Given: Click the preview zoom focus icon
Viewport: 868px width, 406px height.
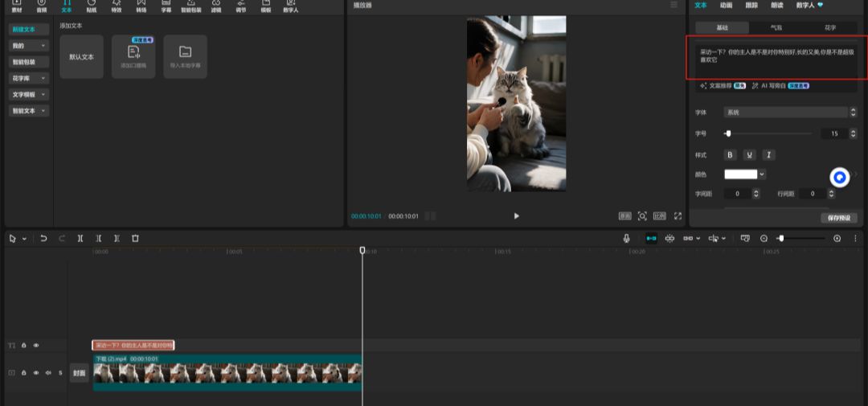Looking at the screenshot, I should point(642,216).
